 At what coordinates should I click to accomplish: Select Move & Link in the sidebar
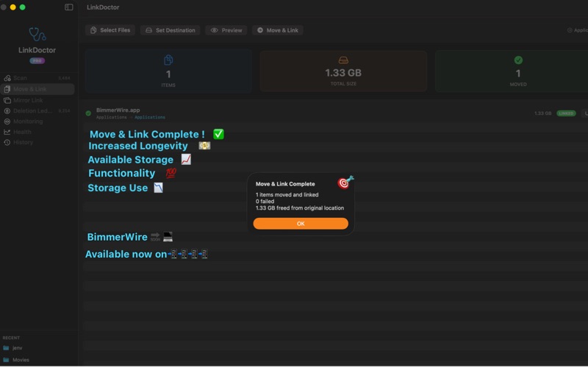37,89
